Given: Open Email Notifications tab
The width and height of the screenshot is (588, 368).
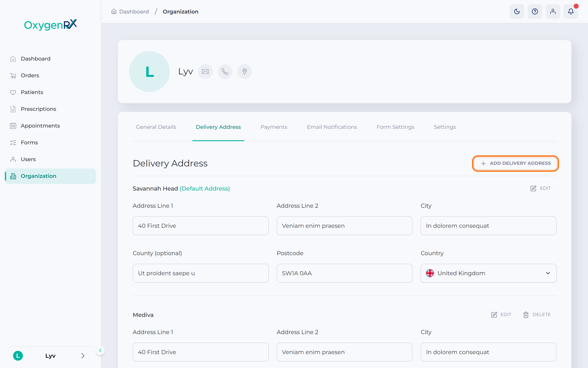Looking at the screenshot, I should (332, 127).
